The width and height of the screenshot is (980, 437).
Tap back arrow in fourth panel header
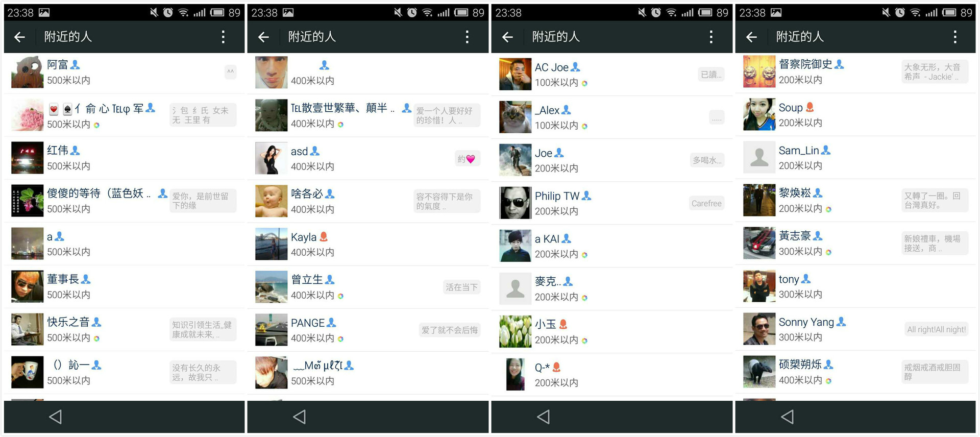pos(751,37)
